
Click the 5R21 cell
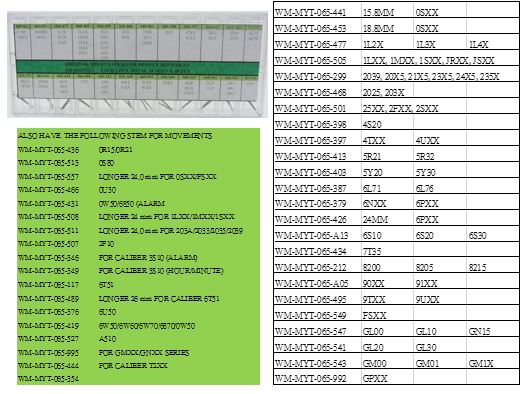click(x=387, y=153)
